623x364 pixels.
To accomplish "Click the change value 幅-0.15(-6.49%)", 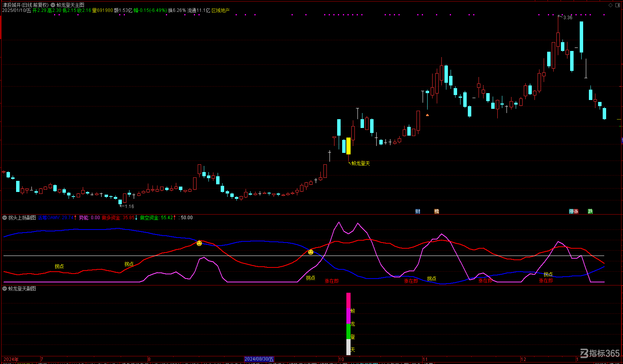I will (x=151, y=10).
